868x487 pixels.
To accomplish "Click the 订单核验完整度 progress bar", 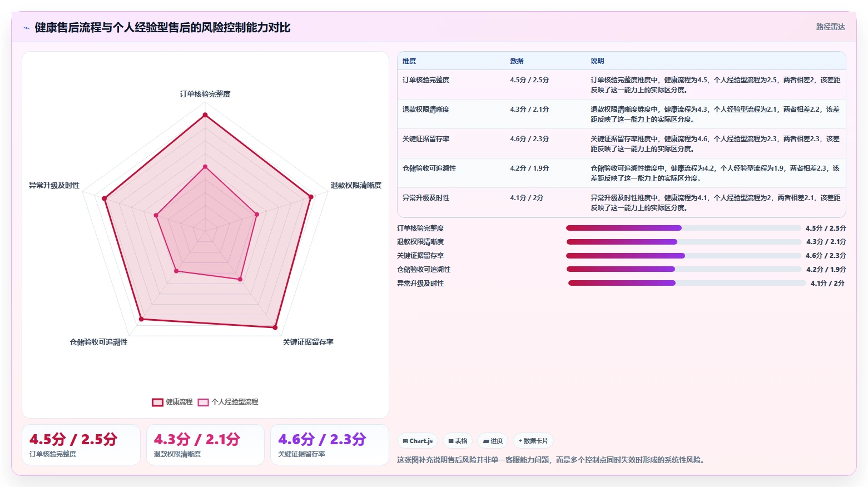I will pyautogui.click(x=683, y=228).
